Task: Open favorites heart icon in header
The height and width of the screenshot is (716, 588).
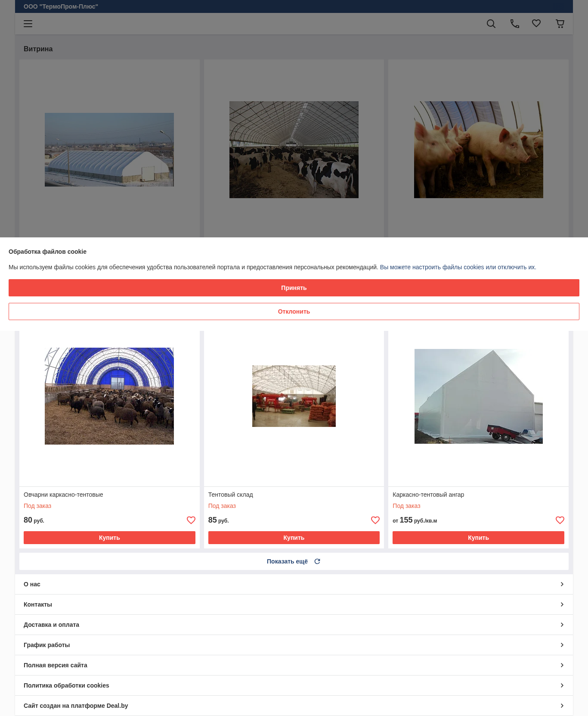Action: [x=536, y=23]
